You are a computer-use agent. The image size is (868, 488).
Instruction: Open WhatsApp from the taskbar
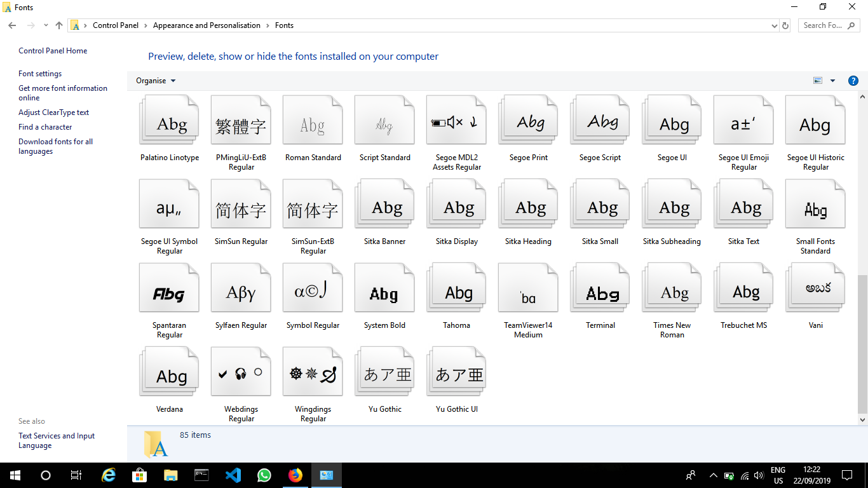[x=264, y=475]
